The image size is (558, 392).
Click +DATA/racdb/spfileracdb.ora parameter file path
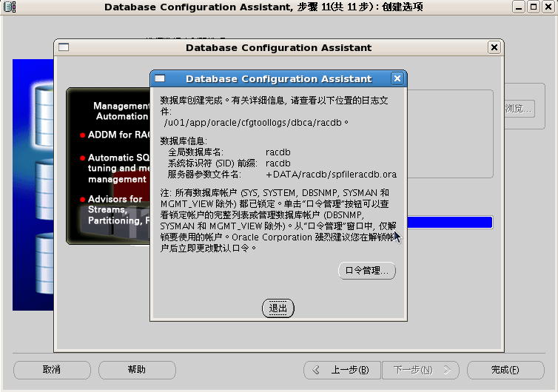tap(331, 175)
